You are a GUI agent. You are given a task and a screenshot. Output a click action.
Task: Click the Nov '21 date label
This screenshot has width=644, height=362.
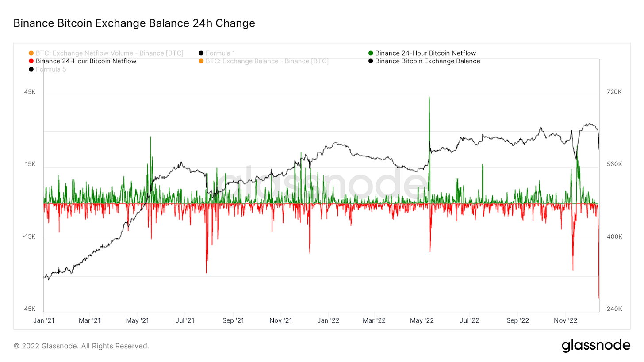click(x=281, y=320)
